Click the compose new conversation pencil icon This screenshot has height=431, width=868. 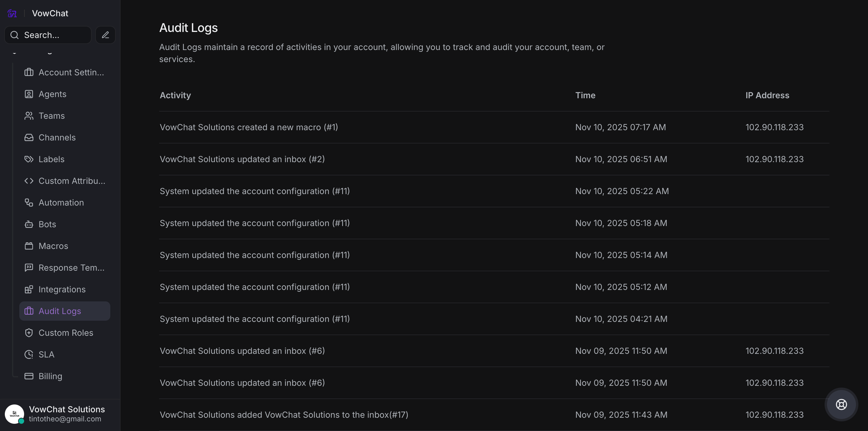[105, 35]
